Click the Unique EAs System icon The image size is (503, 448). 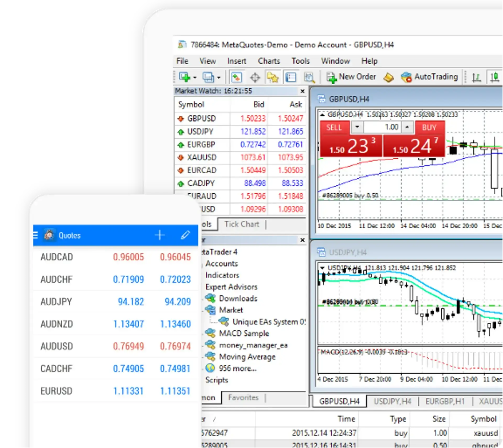(223, 322)
